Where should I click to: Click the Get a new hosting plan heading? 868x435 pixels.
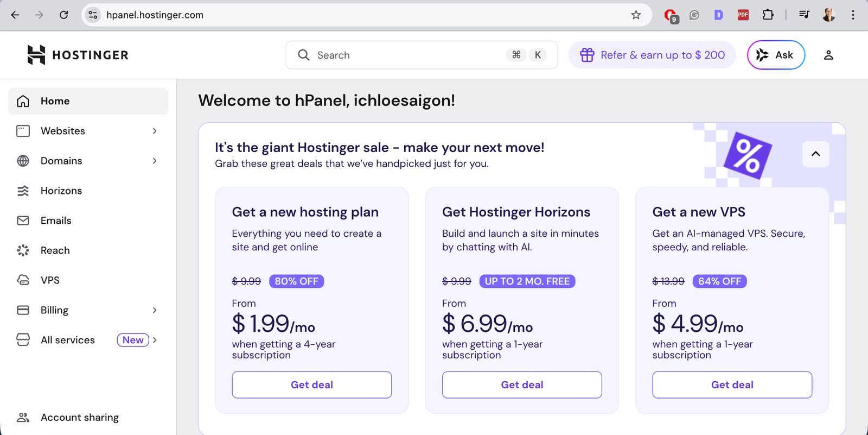(305, 212)
